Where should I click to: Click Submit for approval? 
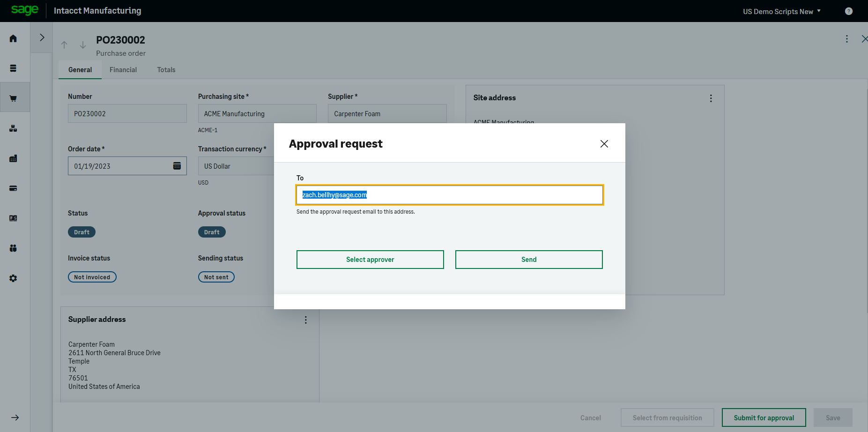pyautogui.click(x=764, y=417)
